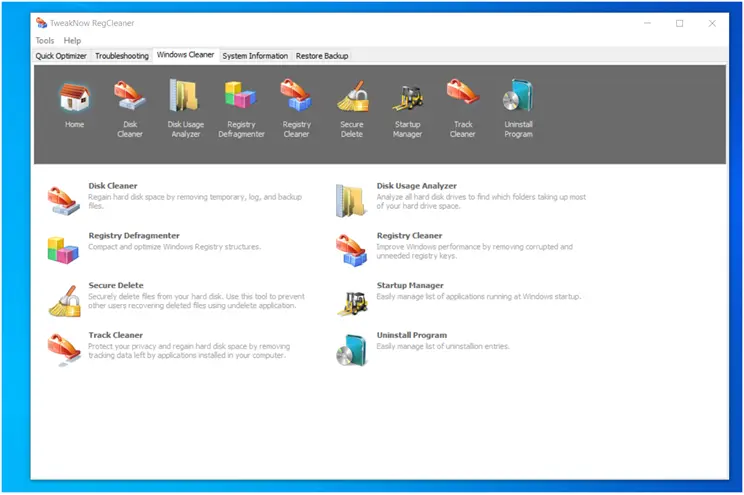Click the Registry Cleaner heading link
The height and width of the screenshot is (495, 744).
409,236
